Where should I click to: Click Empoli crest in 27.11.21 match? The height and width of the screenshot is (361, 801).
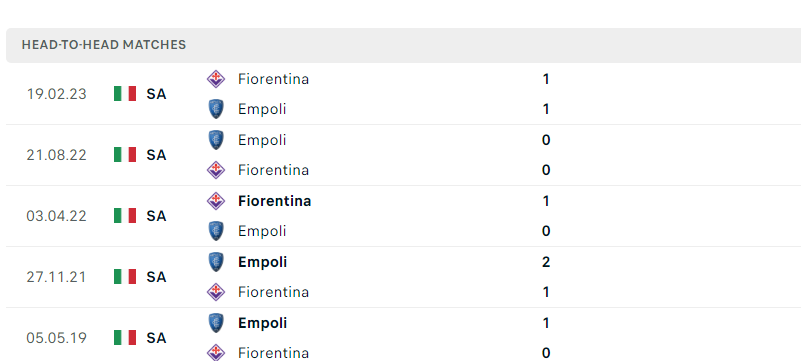coord(216,262)
